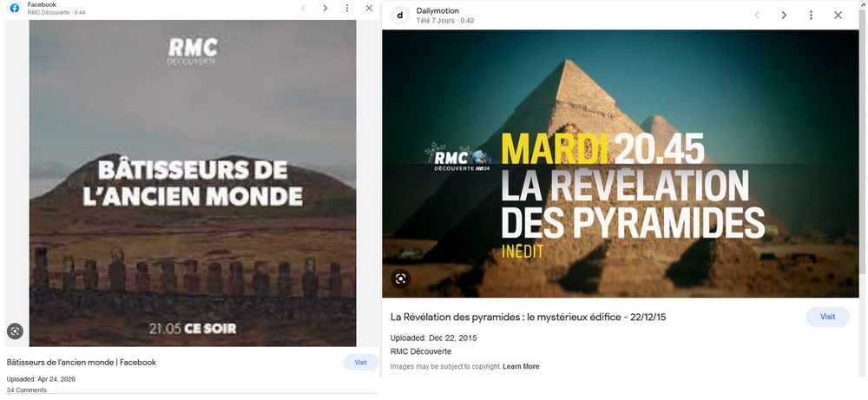
Task: Search Bâtisseurs image with Lens icon
Action: (x=15, y=331)
